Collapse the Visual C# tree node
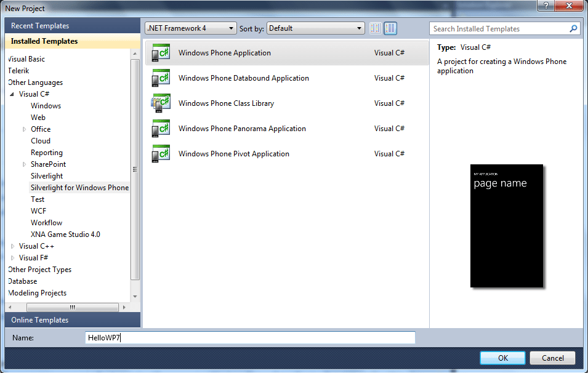 click(x=12, y=94)
